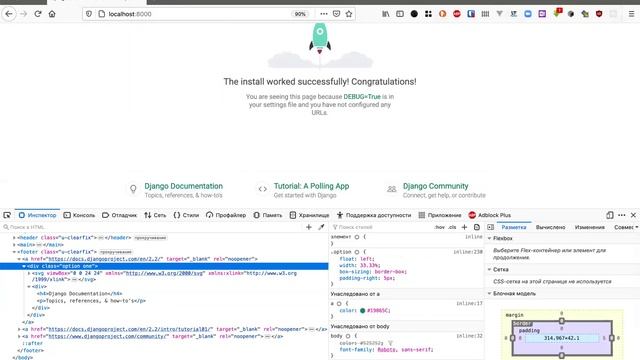640x360 pixels.
Task: Highlight elements matching .option selector
Action: pyautogui.click(x=357, y=252)
